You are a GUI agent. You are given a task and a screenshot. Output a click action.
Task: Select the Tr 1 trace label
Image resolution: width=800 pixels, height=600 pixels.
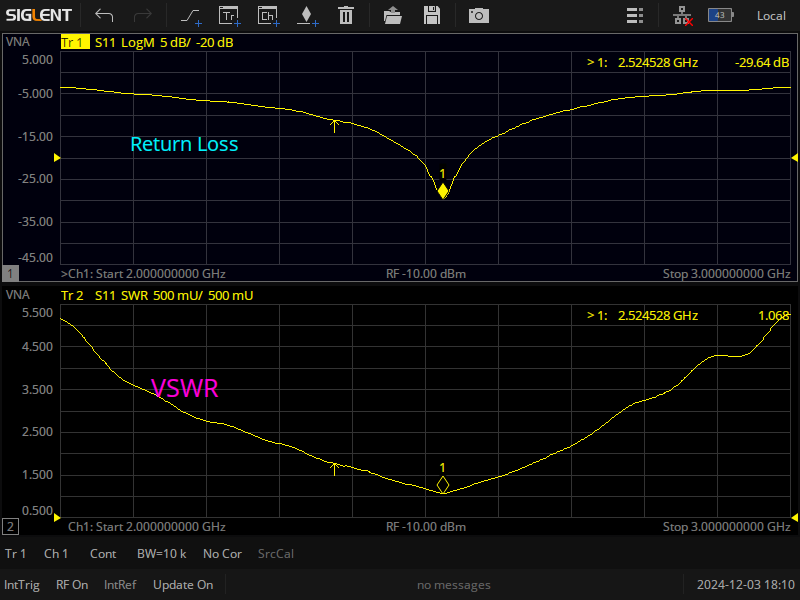(x=75, y=42)
